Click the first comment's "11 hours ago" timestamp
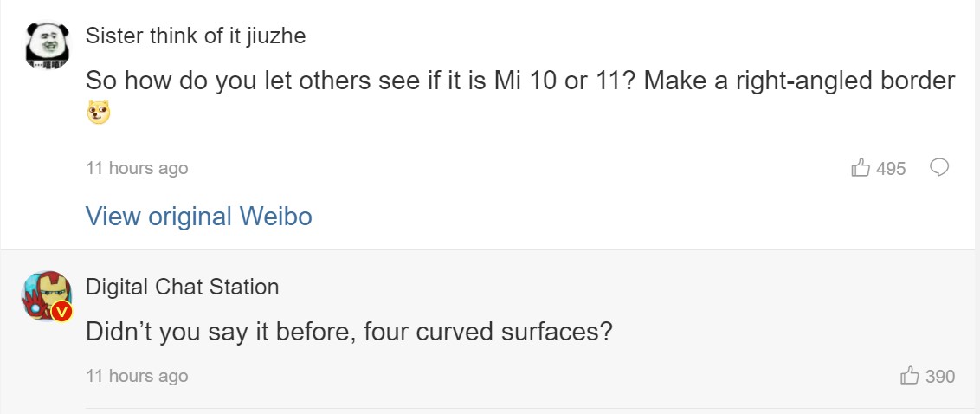 coord(137,168)
